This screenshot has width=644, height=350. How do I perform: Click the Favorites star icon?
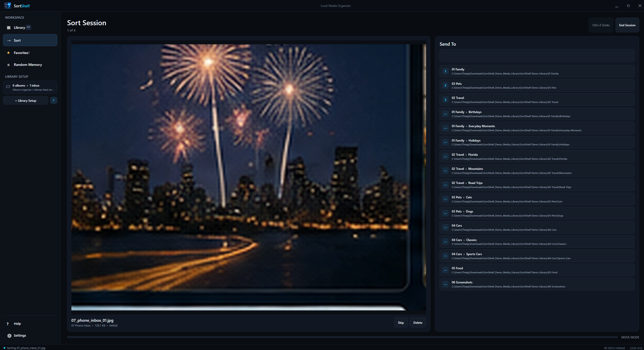point(9,53)
